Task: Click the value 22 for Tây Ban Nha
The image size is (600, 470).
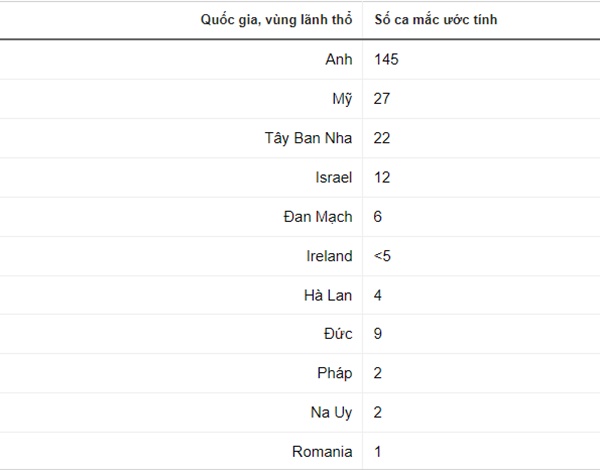Action: [382, 138]
